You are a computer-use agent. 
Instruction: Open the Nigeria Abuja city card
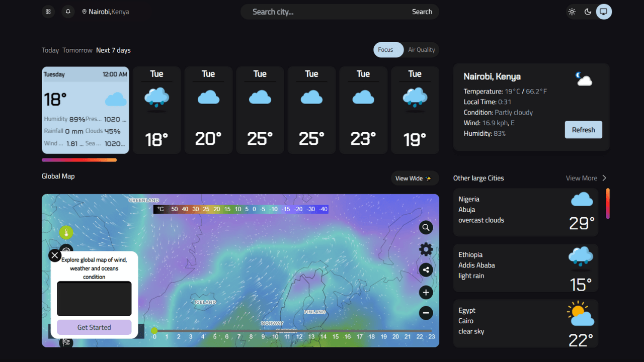tap(526, 212)
